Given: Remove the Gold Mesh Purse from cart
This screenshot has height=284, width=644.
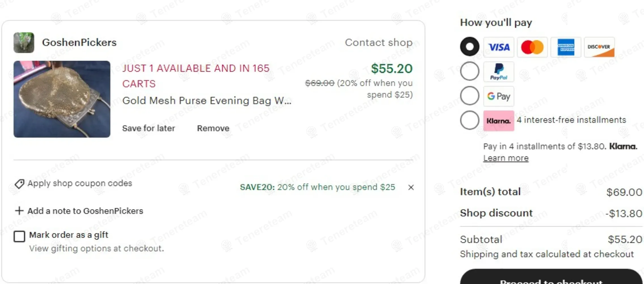Looking at the screenshot, I should pos(213,128).
